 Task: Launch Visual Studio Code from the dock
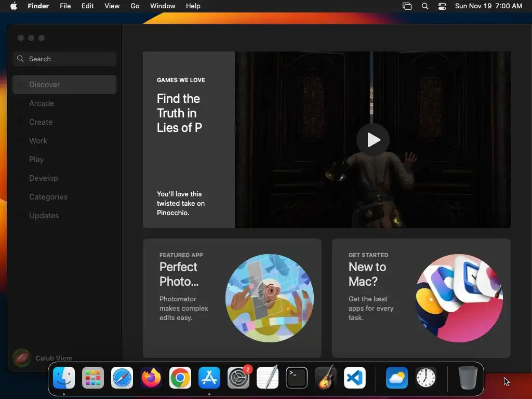pyautogui.click(x=355, y=378)
